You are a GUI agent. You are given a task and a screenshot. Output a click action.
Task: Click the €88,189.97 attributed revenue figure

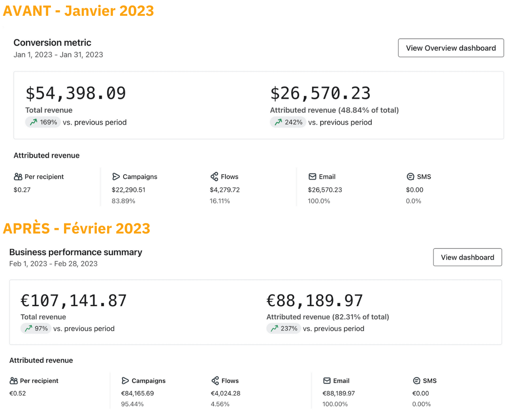point(314,301)
